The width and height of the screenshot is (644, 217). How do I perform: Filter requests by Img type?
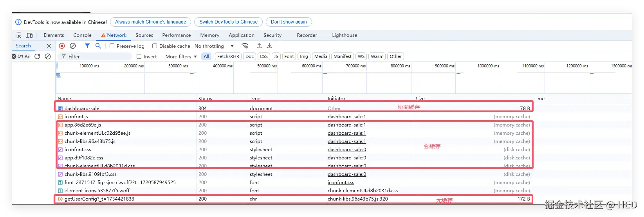304,56
